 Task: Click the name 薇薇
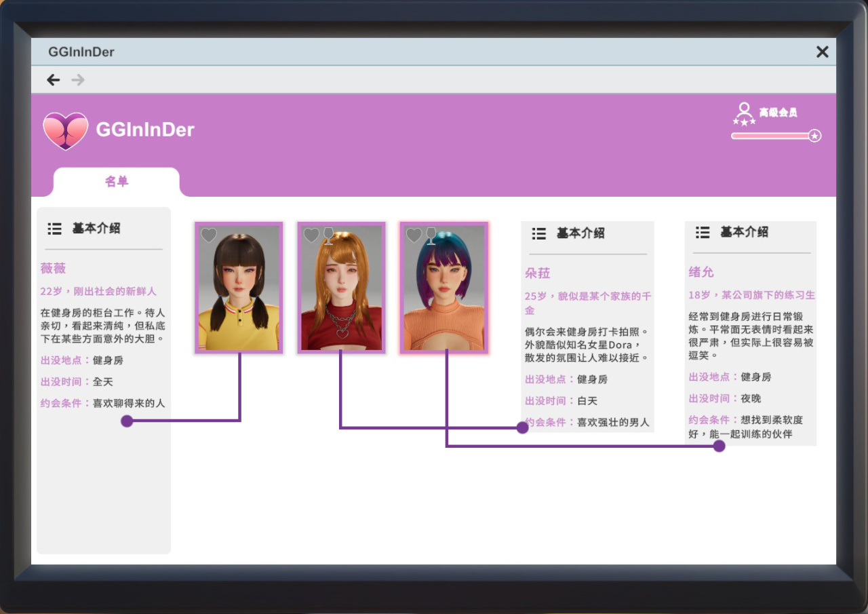coord(53,269)
